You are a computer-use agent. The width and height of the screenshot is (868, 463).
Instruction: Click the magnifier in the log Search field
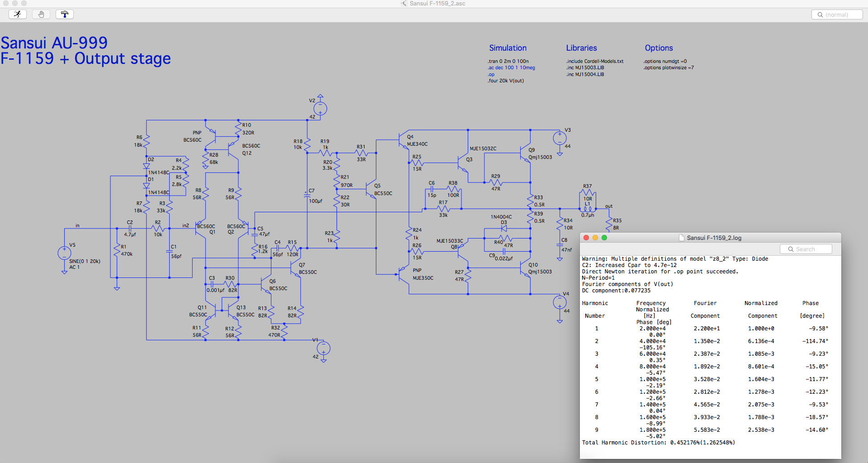tap(791, 249)
